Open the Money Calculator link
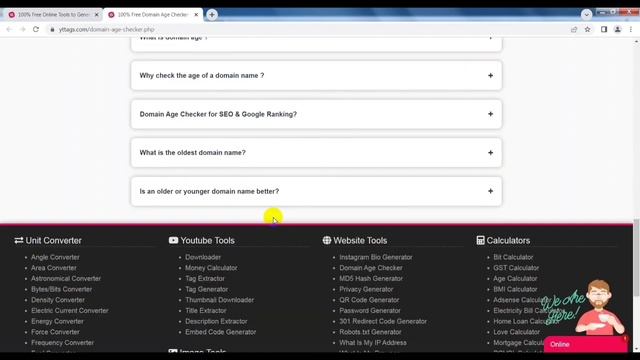 [211, 268]
